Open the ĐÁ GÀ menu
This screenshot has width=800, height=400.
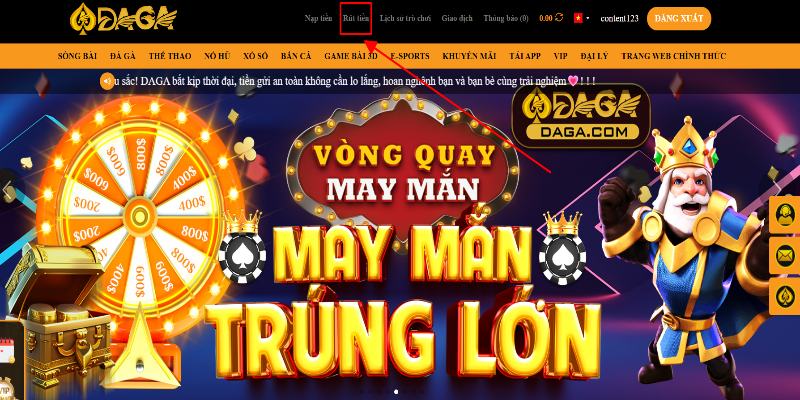pyautogui.click(x=123, y=56)
